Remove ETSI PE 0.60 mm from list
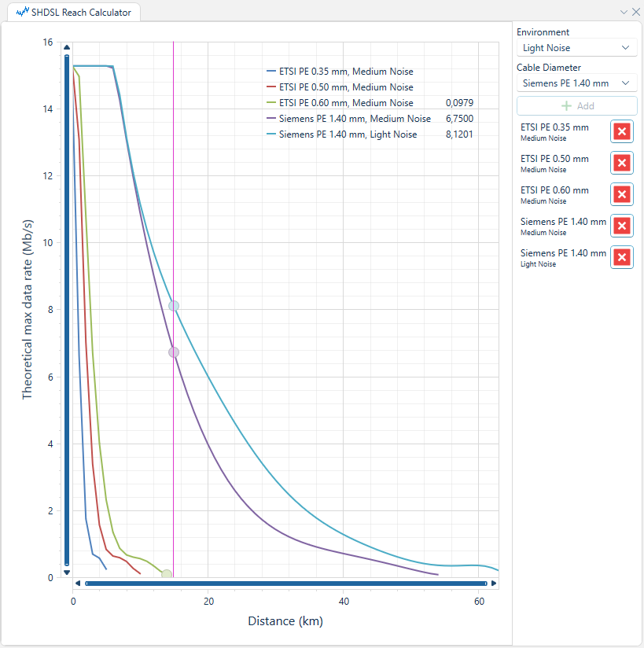Viewport: 644px width, 648px height. click(x=621, y=194)
